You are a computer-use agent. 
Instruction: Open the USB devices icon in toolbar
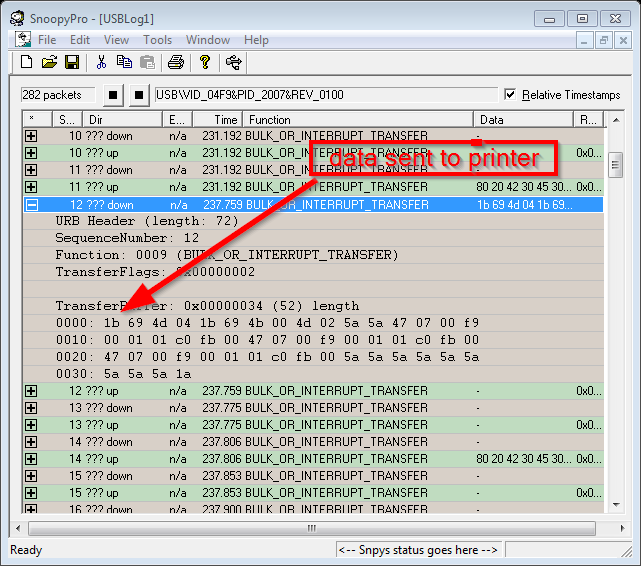pos(234,62)
